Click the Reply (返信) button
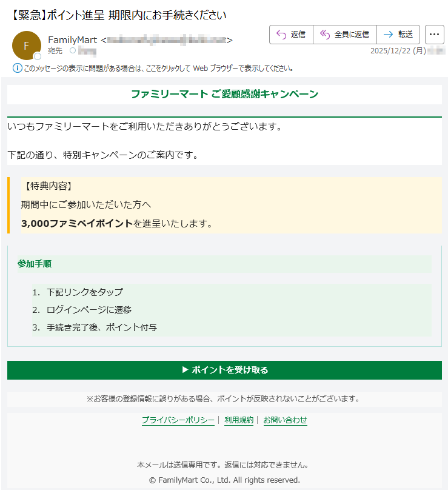This screenshot has height=490, width=448. (x=291, y=35)
